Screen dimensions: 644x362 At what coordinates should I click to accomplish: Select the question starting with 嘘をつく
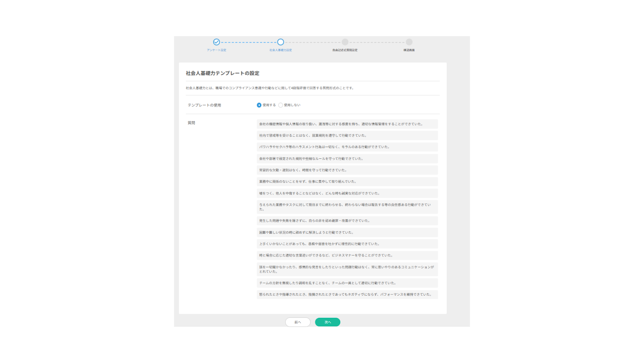click(x=347, y=193)
